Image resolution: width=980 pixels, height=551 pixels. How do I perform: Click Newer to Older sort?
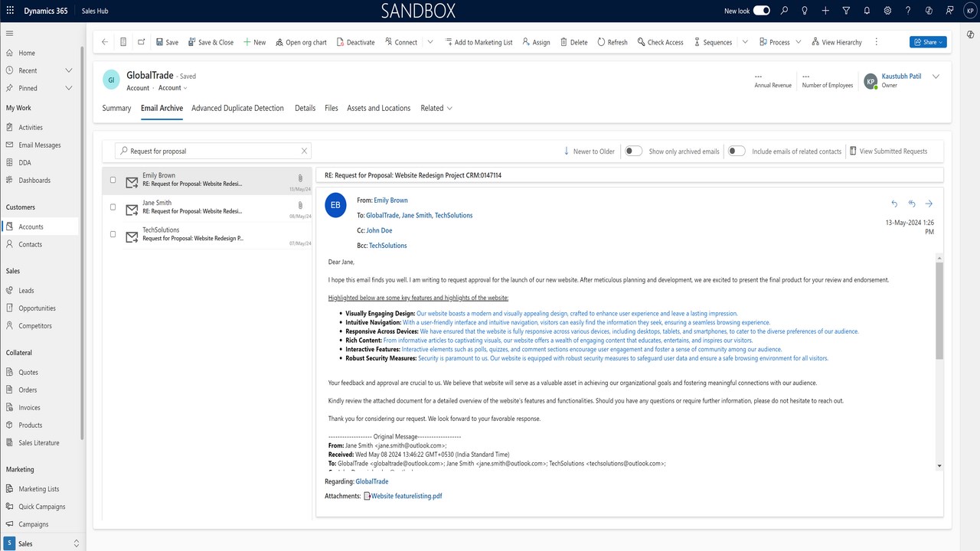click(589, 151)
